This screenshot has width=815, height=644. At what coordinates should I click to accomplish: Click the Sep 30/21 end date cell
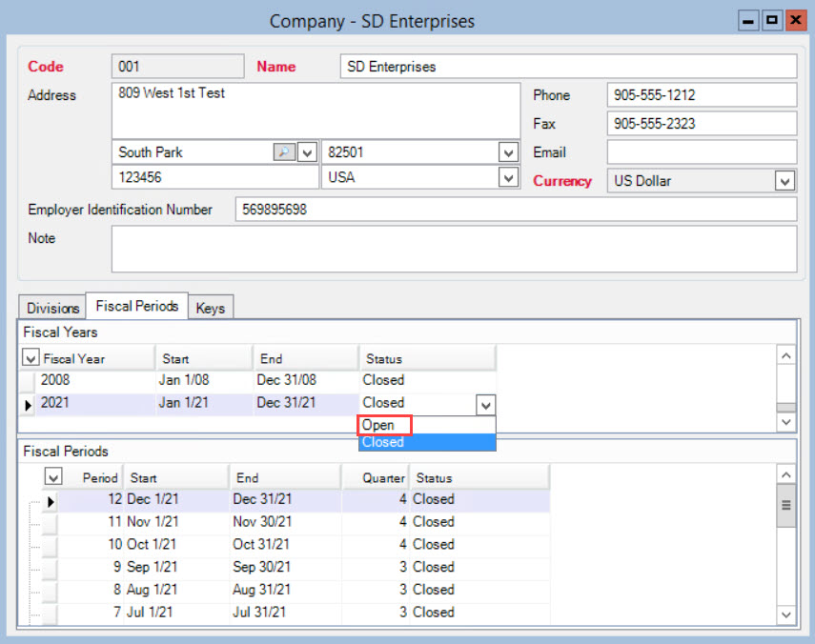click(285, 567)
